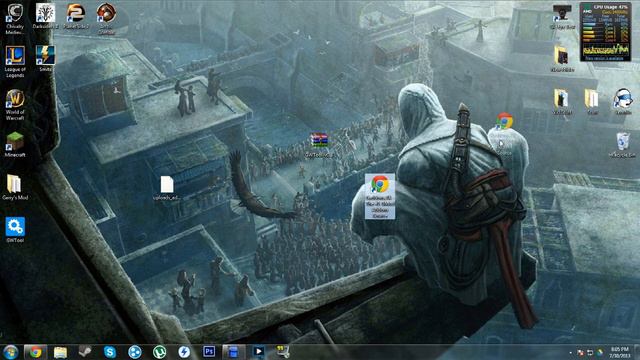Viewport: 640px width, 360px height.
Task: Open Photoshop from the taskbar
Action: (x=209, y=351)
